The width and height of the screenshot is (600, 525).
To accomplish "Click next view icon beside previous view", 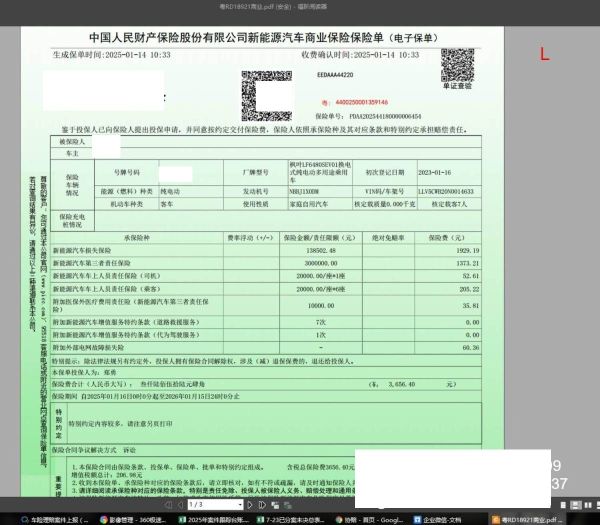I will point(287,505).
